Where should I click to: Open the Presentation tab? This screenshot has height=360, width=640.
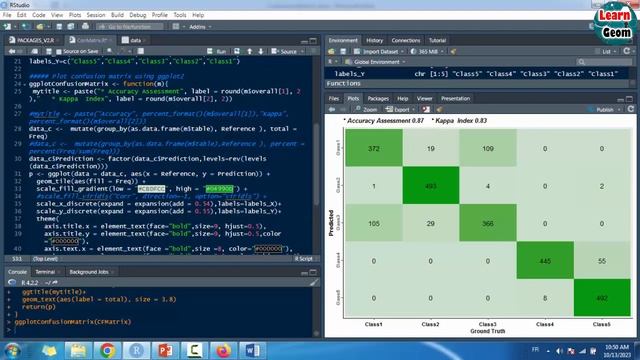click(x=456, y=98)
